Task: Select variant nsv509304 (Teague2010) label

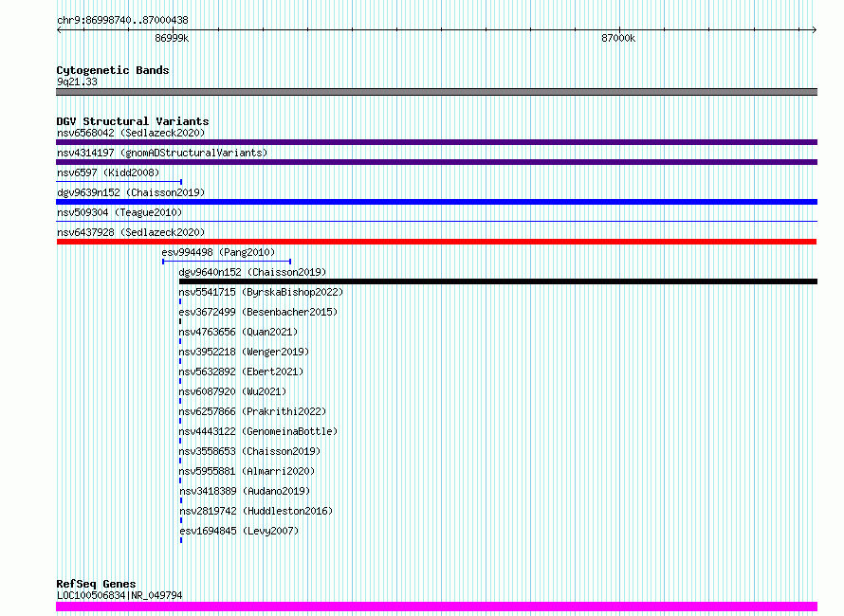Action: [119, 212]
